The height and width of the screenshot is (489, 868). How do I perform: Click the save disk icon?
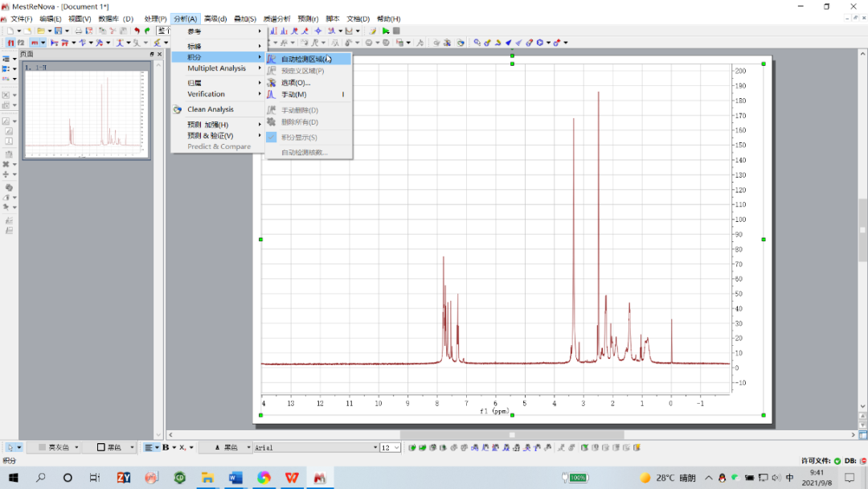(x=58, y=31)
